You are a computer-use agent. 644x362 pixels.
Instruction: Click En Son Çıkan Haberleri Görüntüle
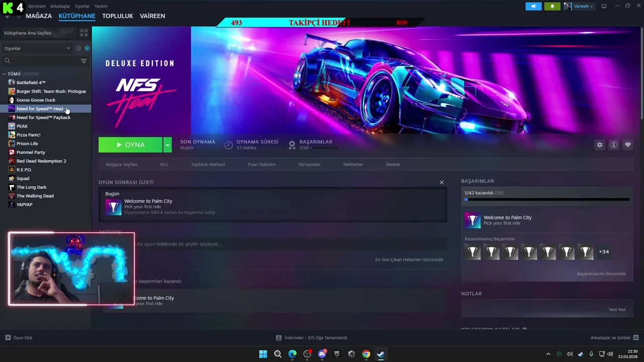pyautogui.click(x=409, y=259)
